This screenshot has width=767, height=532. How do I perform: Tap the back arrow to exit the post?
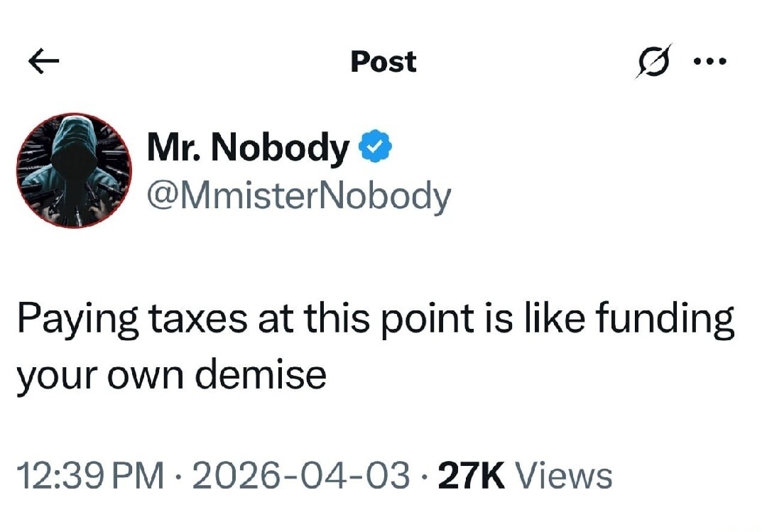pyautogui.click(x=43, y=61)
